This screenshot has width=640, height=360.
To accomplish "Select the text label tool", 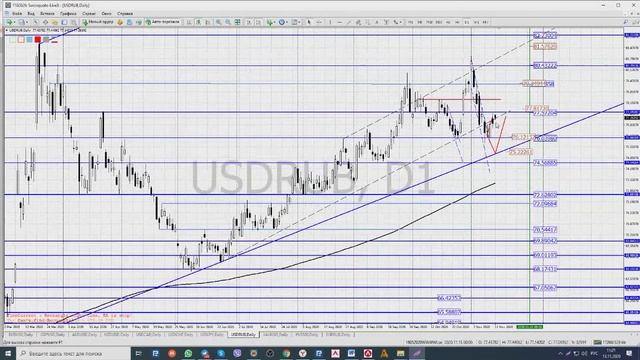I will pos(386,22).
